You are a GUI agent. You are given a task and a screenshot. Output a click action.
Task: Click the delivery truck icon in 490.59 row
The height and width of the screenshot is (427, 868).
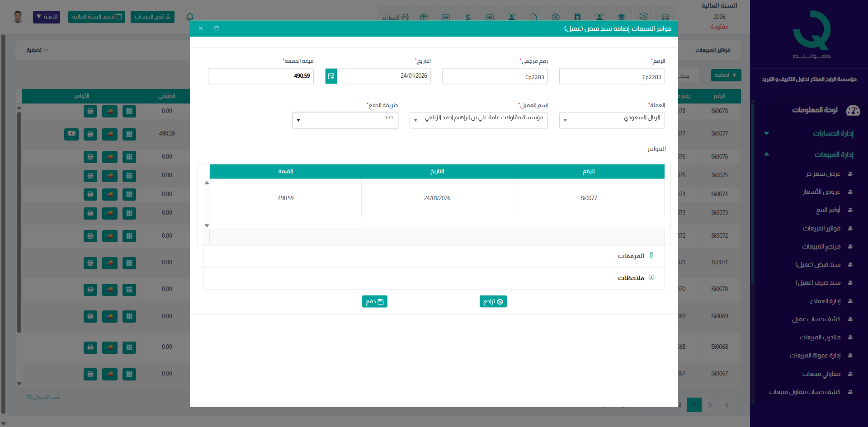[110, 134]
